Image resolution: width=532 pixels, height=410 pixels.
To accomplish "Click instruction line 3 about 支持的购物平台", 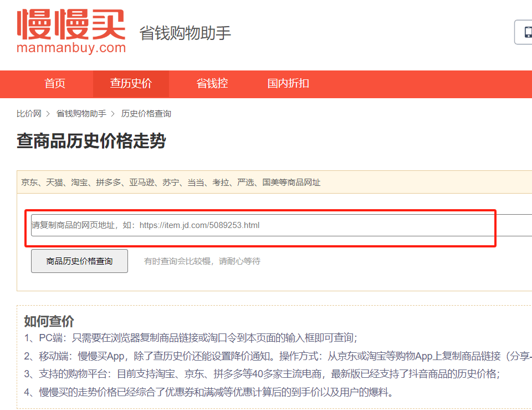I will [x=262, y=374].
